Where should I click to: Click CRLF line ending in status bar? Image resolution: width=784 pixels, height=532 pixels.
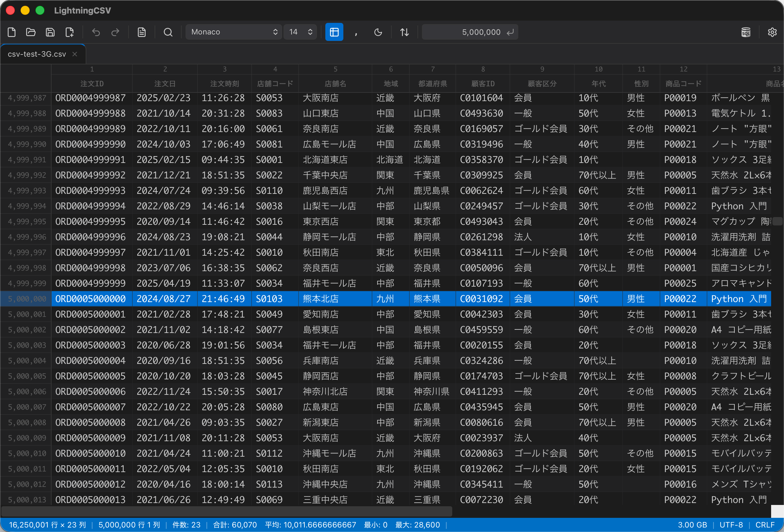pyautogui.click(x=765, y=525)
